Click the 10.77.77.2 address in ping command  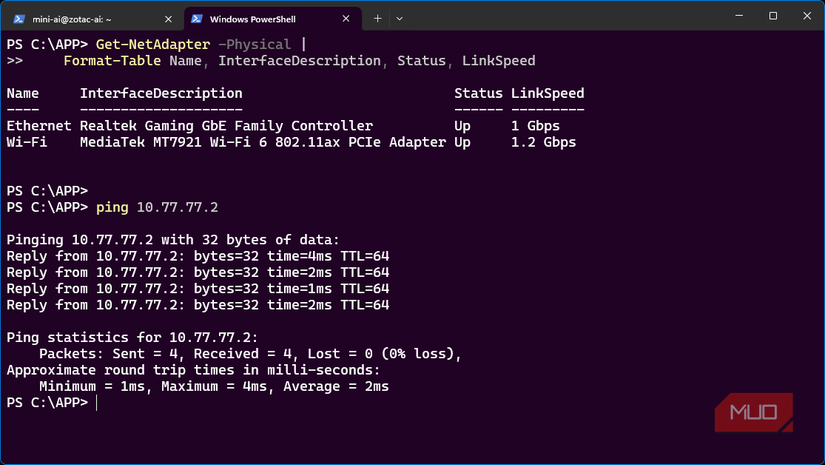tap(177, 207)
